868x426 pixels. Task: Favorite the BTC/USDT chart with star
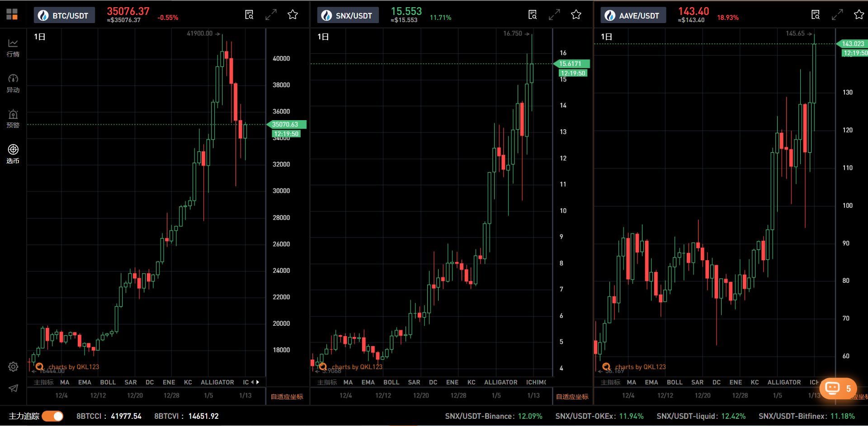(292, 15)
